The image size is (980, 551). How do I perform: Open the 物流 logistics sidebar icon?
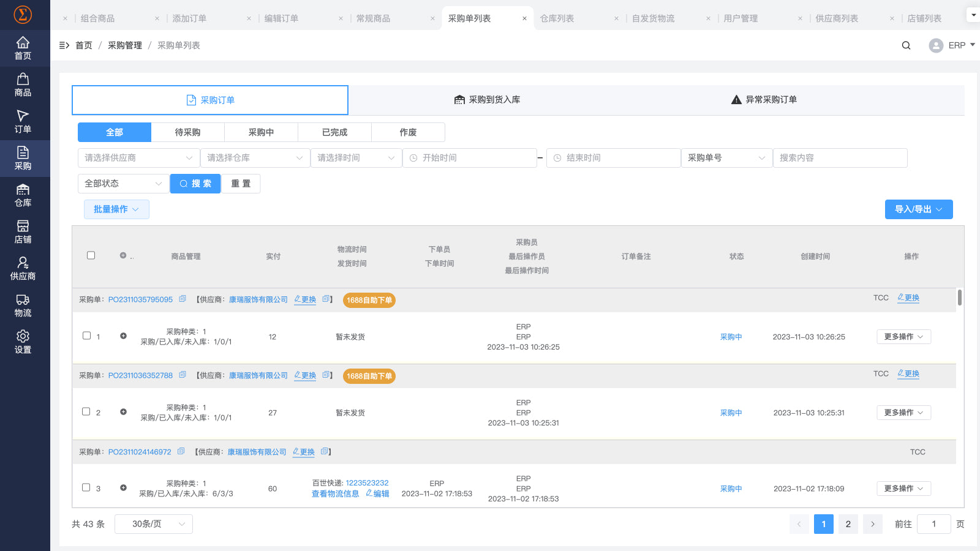23,305
